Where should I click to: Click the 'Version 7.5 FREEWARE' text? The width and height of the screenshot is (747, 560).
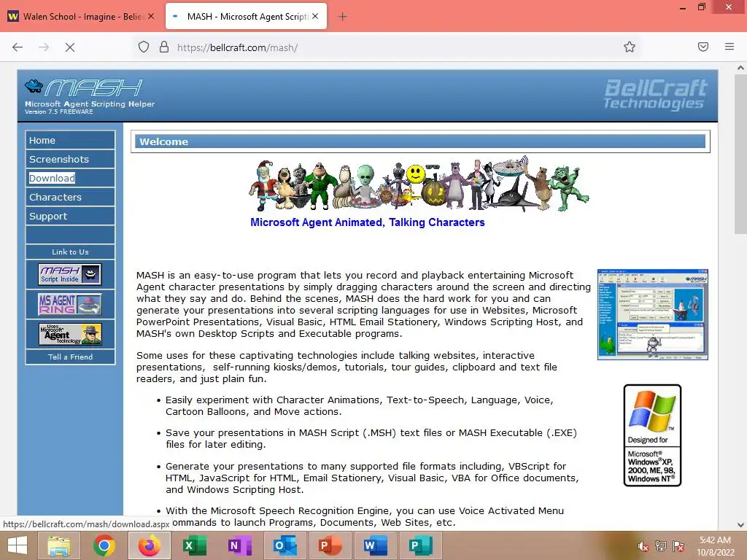pyautogui.click(x=58, y=112)
